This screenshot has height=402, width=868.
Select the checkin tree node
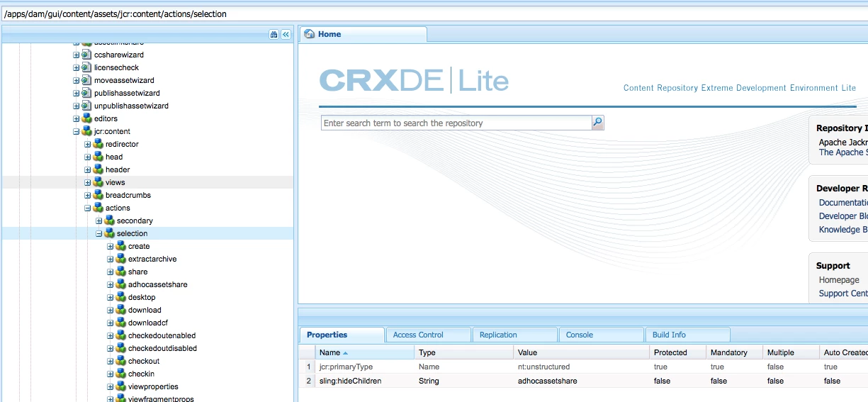(141, 374)
